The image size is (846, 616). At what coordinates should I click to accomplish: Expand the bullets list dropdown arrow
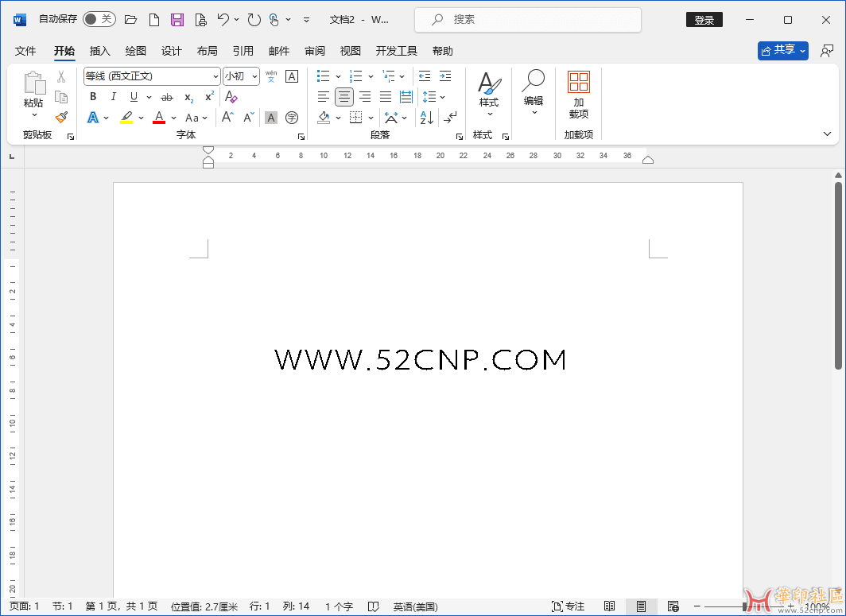tap(338, 76)
